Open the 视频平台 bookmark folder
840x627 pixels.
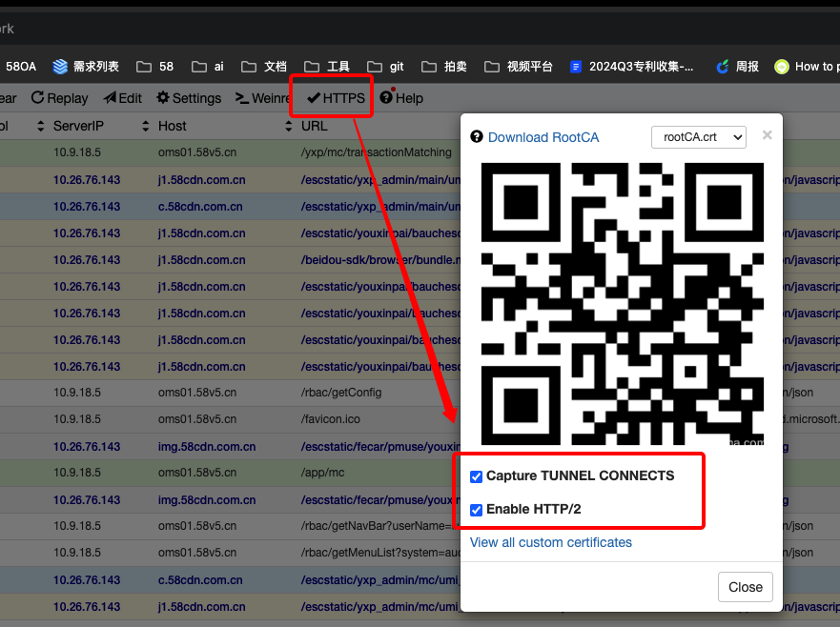point(518,67)
